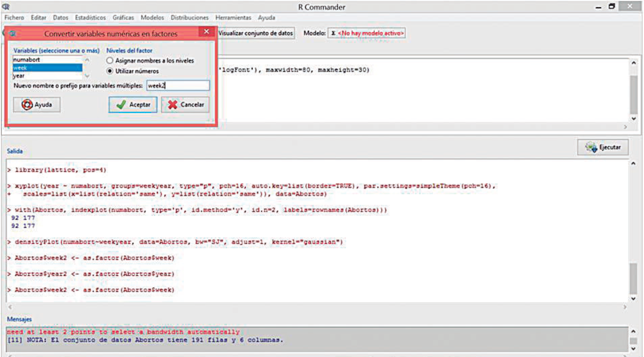Click the Salida pane scroll-up arrow

coord(634,163)
